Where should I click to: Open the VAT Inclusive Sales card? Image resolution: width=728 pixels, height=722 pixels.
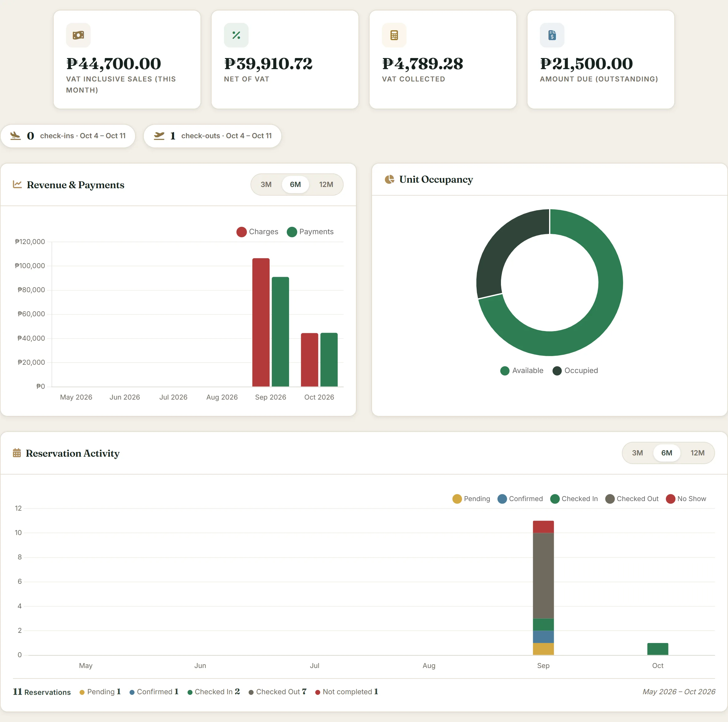click(x=127, y=60)
